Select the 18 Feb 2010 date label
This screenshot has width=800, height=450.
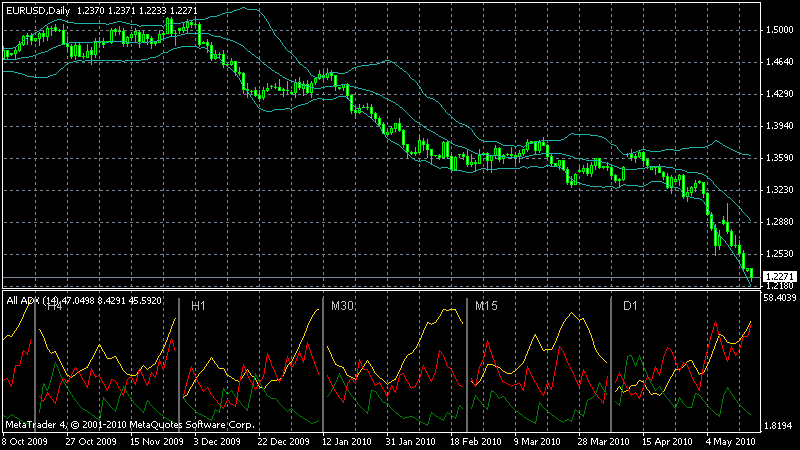tap(476, 442)
